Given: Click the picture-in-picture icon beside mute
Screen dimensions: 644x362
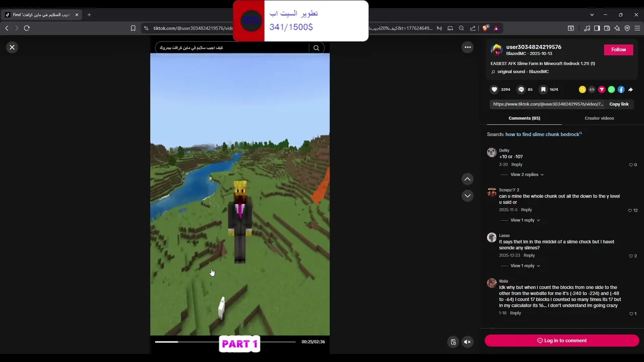Looking at the screenshot, I should [x=453, y=342].
